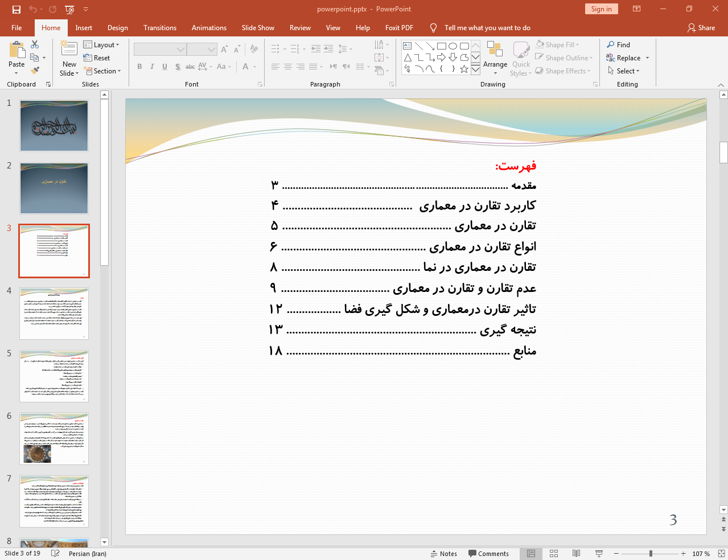Expand the Select dropdown in Editing
Screen dimensions: 728x560
pyautogui.click(x=624, y=71)
